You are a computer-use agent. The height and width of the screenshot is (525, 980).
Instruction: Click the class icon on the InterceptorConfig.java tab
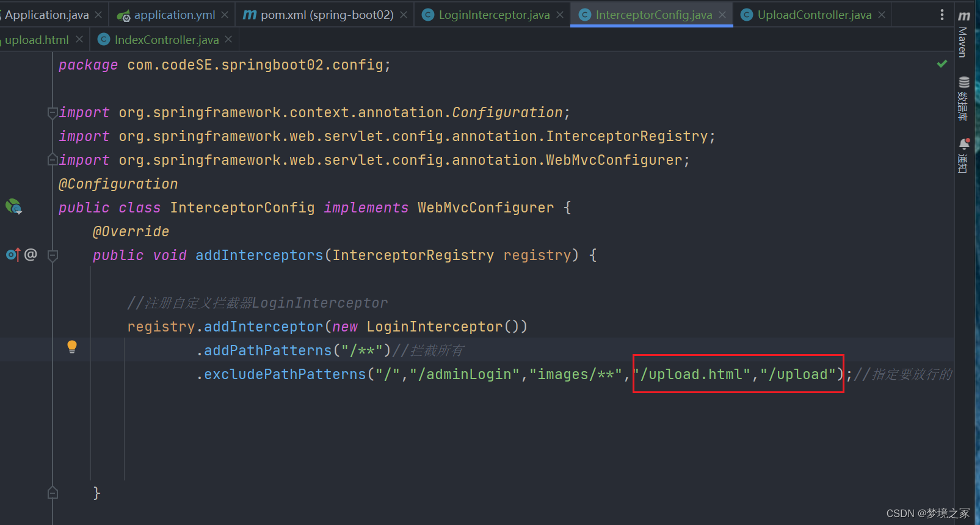pos(585,15)
